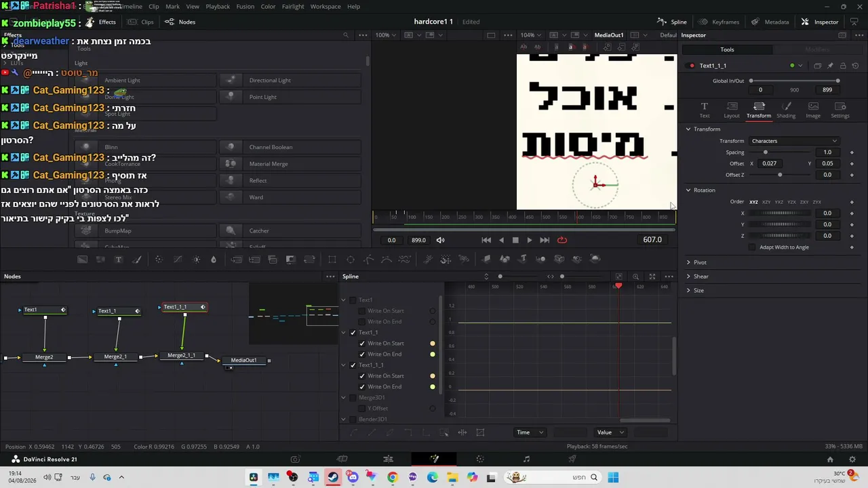This screenshot has width=868, height=488.
Task: Open the Fusion menu in the menu bar
Action: tap(245, 7)
